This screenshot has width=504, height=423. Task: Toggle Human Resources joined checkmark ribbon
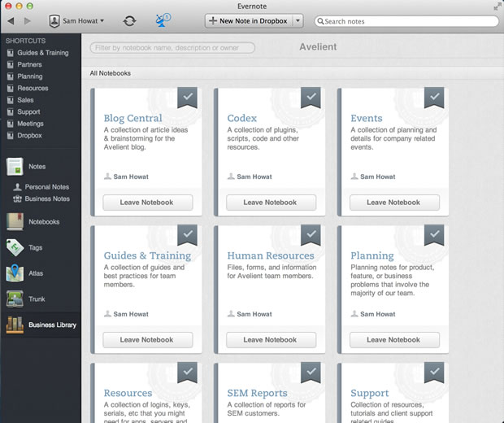click(x=311, y=235)
